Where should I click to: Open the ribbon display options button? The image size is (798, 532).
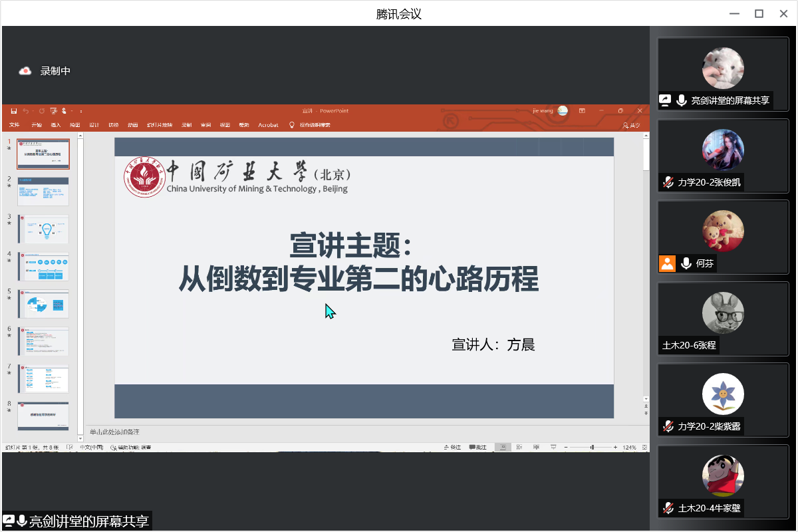pos(582,111)
